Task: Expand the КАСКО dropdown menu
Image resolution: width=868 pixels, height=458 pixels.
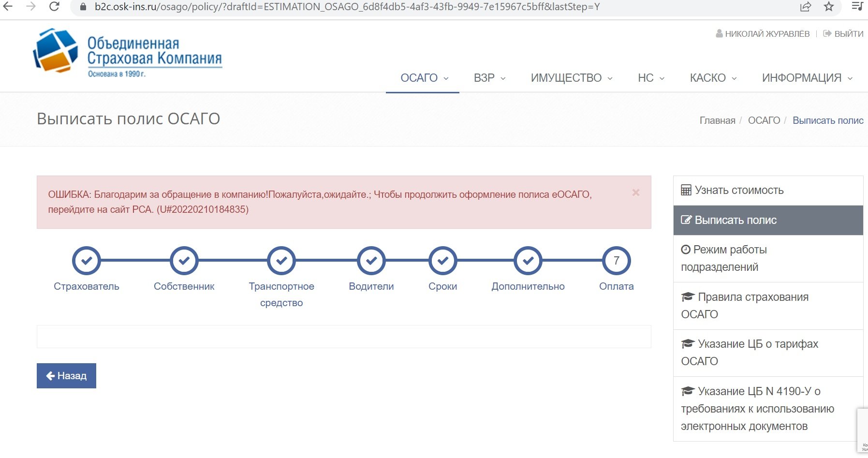Action: click(713, 78)
